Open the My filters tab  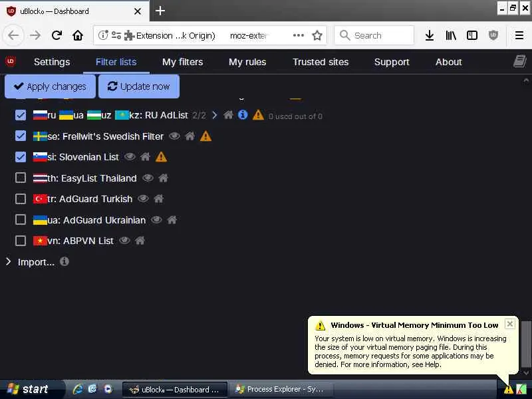[x=182, y=62]
